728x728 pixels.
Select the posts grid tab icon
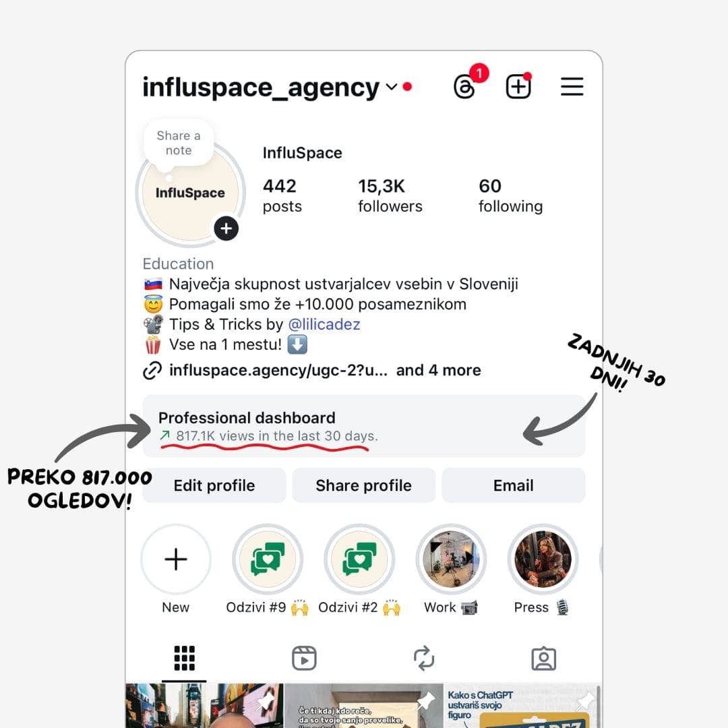184,658
